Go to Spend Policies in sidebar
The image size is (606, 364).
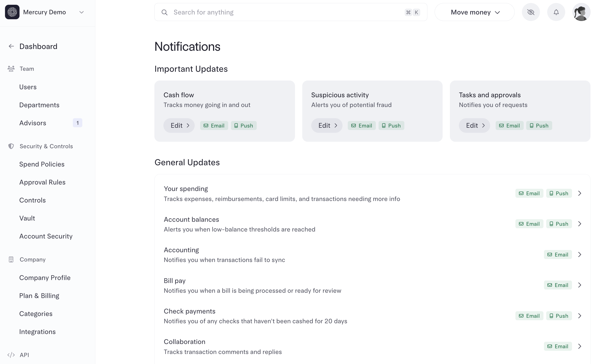click(42, 164)
